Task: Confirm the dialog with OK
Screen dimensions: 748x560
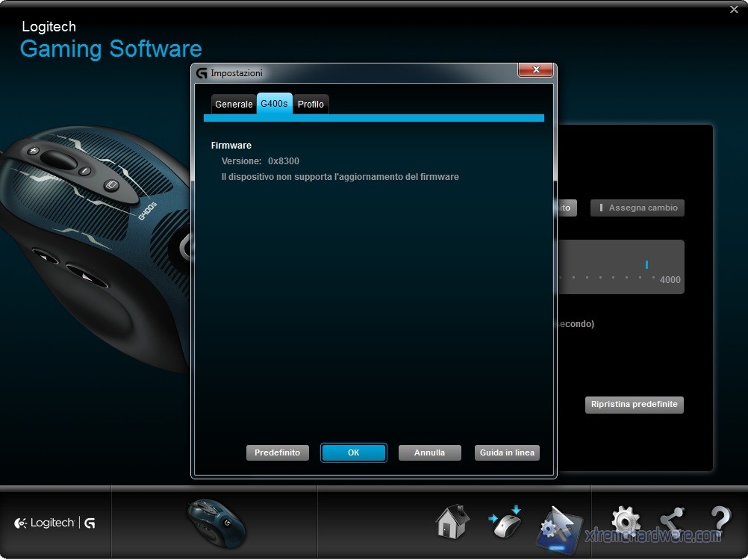Action: (354, 452)
